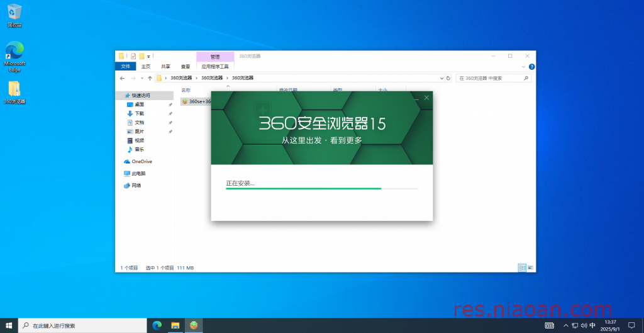Open the clock showing 13:37
Viewport: 644px width, 333px height.
click(x=611, y=325)
